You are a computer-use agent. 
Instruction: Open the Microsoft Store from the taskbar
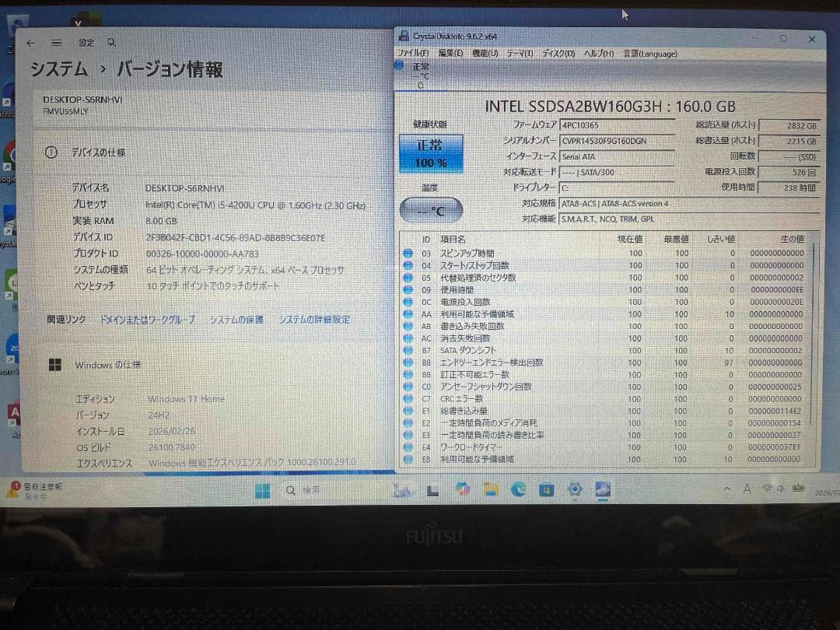pos(545,490)
